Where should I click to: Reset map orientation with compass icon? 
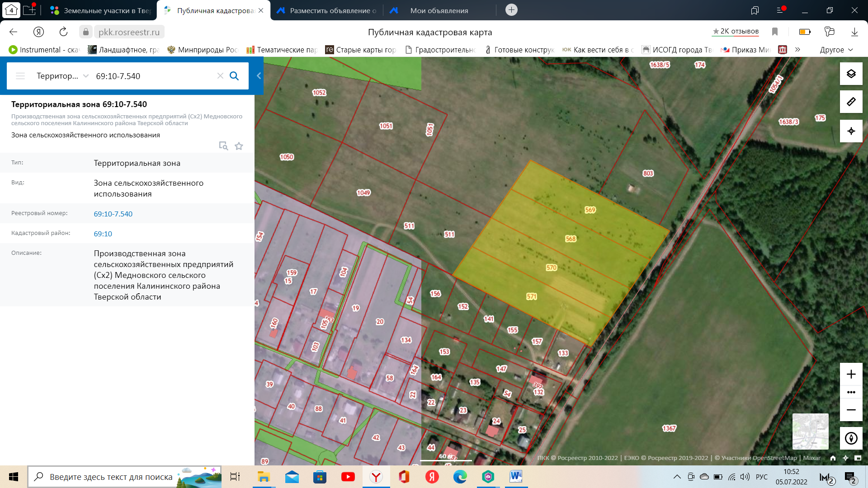(851, 438)
